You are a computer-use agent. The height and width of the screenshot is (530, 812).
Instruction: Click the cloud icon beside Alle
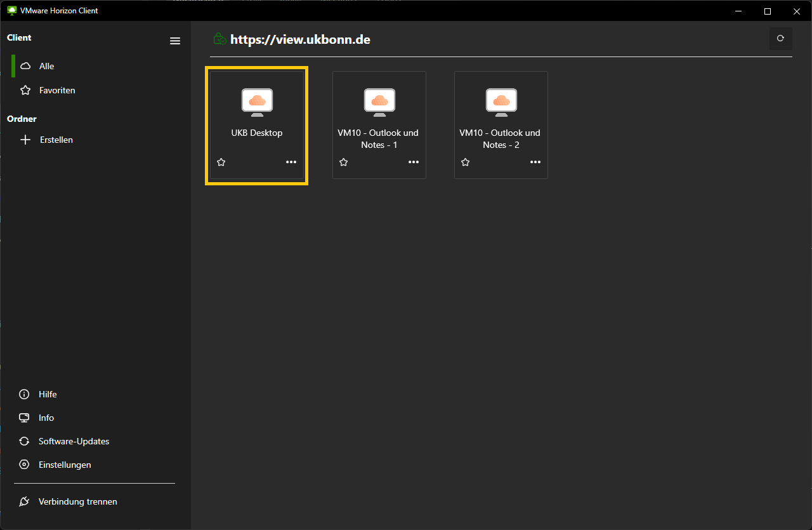(25, 66)
